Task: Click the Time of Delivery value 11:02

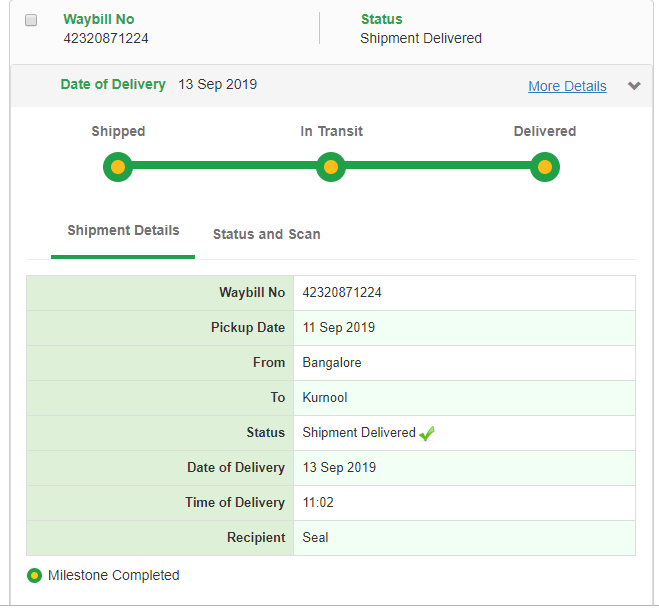Action: (x=319, y=503)
